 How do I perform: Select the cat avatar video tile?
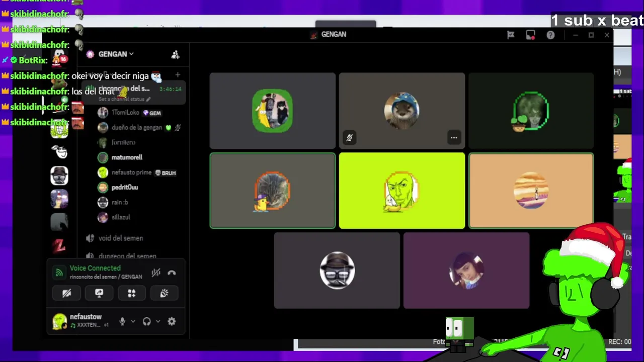click(272, 191)
